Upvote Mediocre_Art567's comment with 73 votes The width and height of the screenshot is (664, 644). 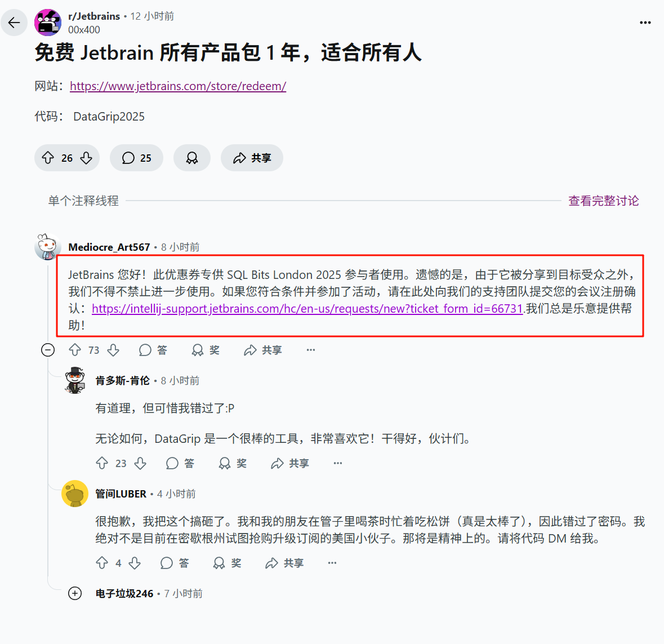point(75,350)
